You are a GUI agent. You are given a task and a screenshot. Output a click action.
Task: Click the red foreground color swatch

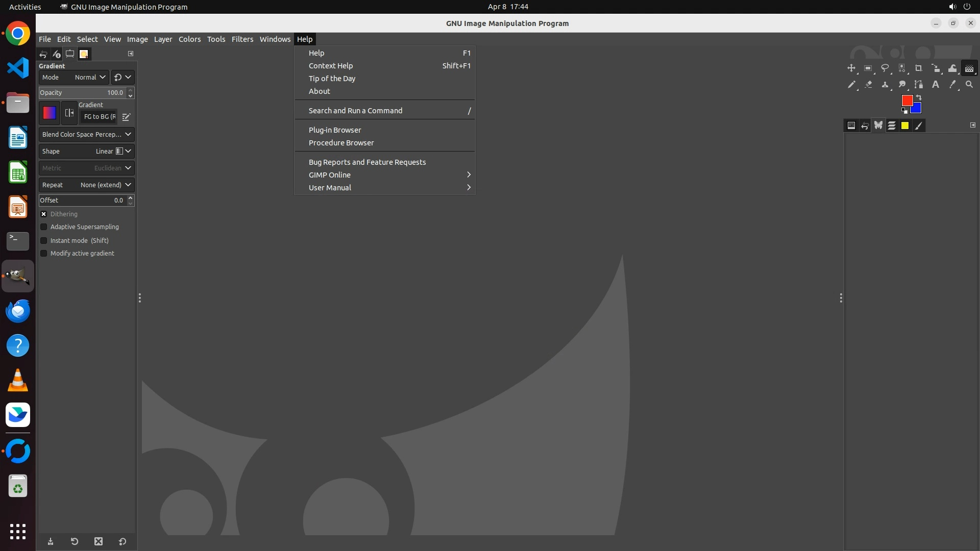(906, 100)
